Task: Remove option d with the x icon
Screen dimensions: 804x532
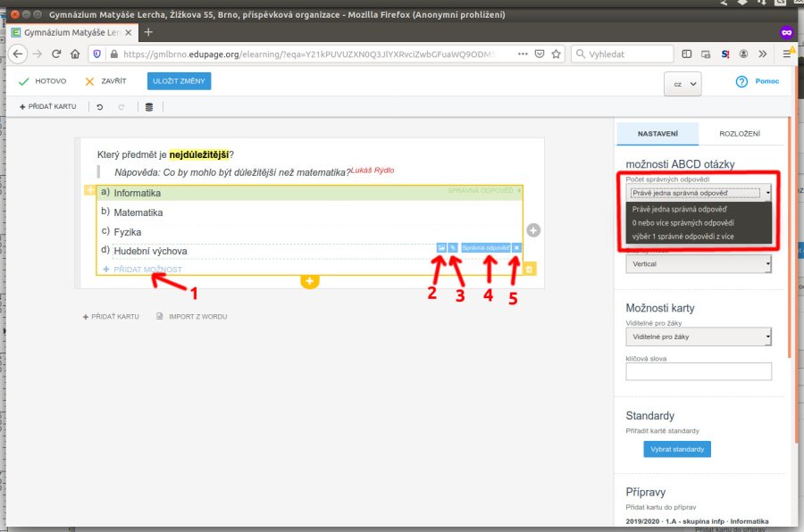Action: tap(516, 248)
